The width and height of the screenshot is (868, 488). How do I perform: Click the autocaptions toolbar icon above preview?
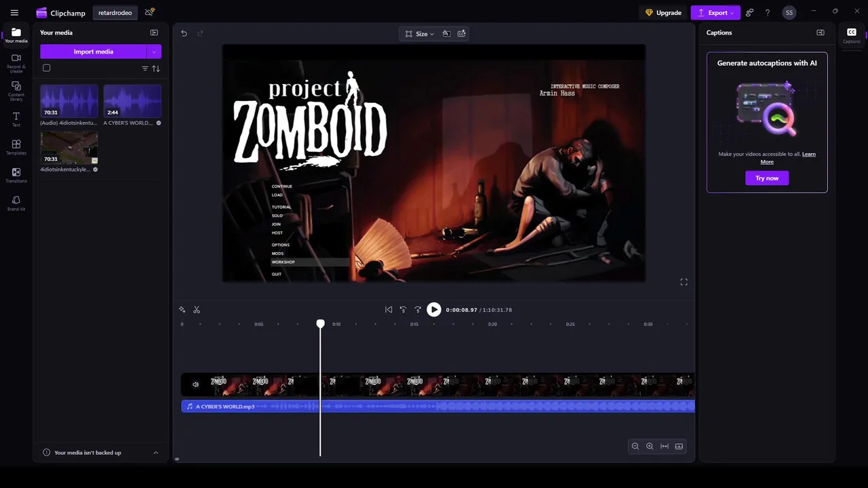pyautogui.click(x=462, y=33)
